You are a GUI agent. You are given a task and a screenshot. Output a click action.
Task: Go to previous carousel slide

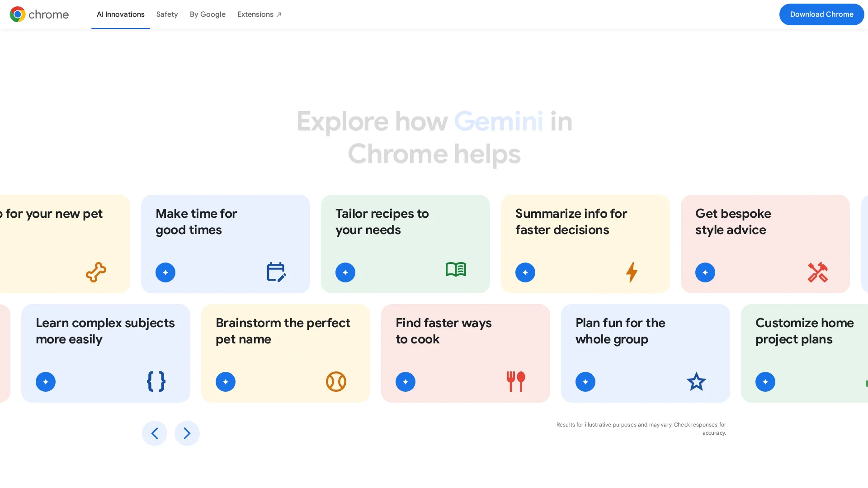[155, 433]
